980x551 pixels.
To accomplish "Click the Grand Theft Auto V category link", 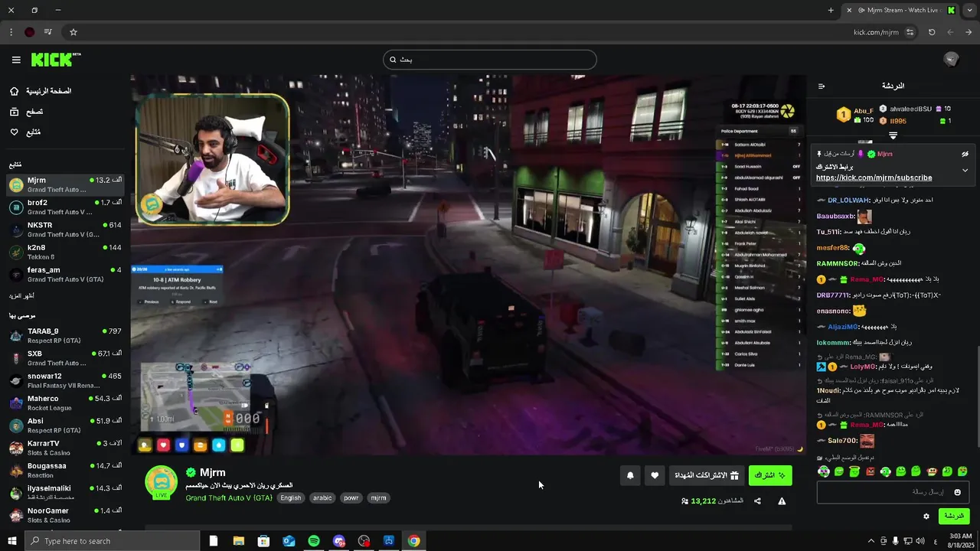I will 229,497.
